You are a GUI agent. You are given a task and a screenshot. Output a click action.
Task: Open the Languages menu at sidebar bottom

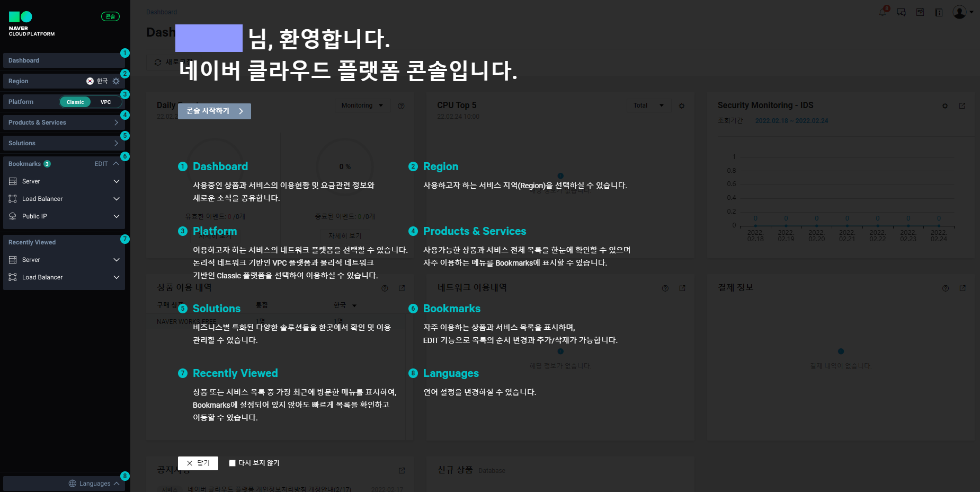pos(94,484)
